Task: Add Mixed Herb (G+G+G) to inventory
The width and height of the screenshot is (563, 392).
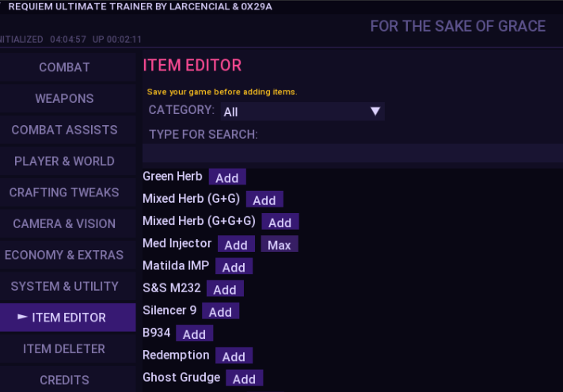Action: (280, 223)
